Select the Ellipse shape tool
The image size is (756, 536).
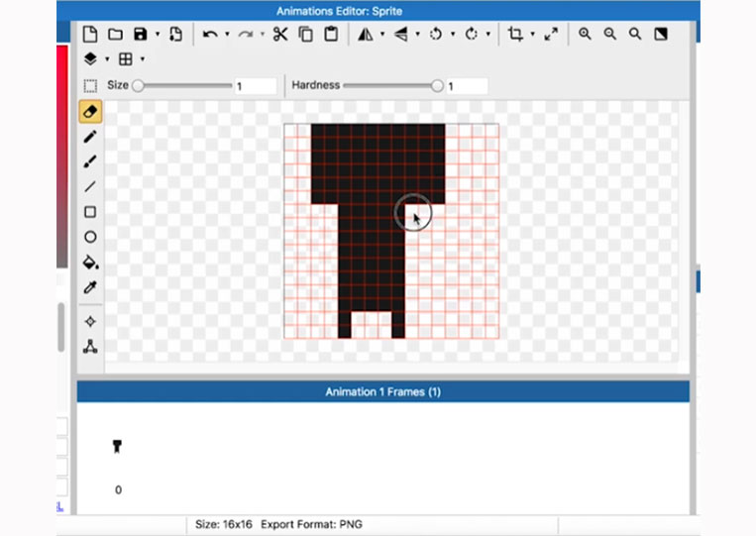pos(90,237)
